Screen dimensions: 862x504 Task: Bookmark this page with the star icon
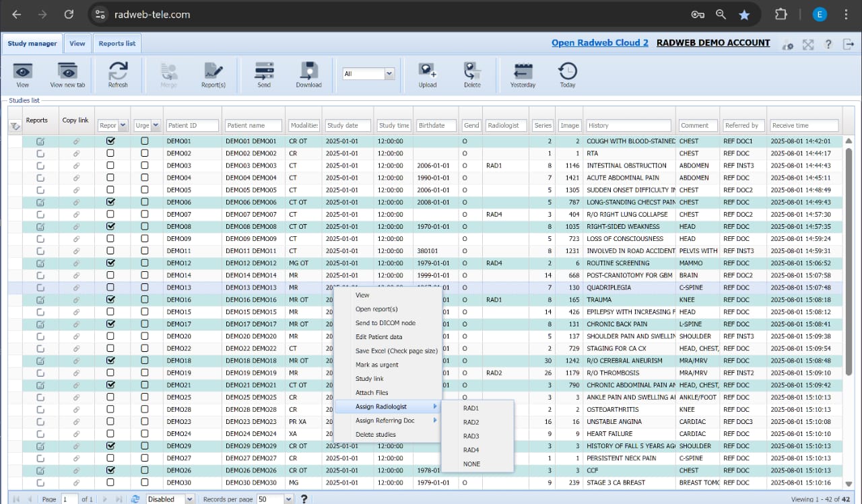tap(744, 14)
